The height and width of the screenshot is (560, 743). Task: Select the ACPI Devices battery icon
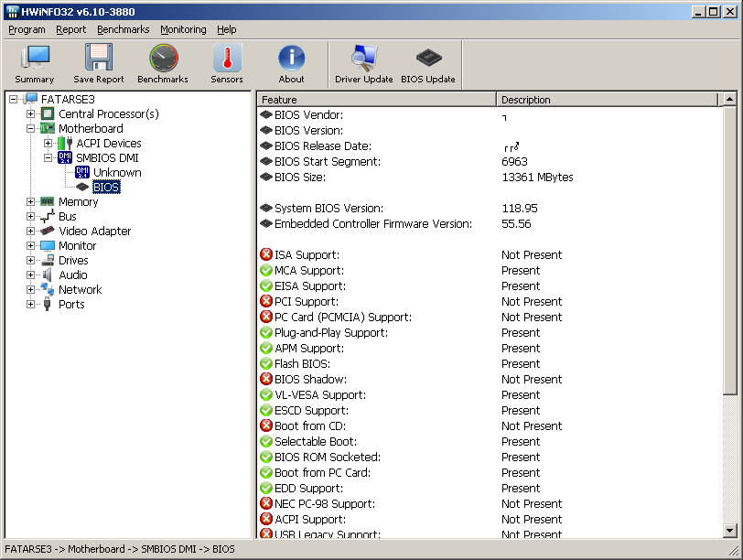coord(65,143)
